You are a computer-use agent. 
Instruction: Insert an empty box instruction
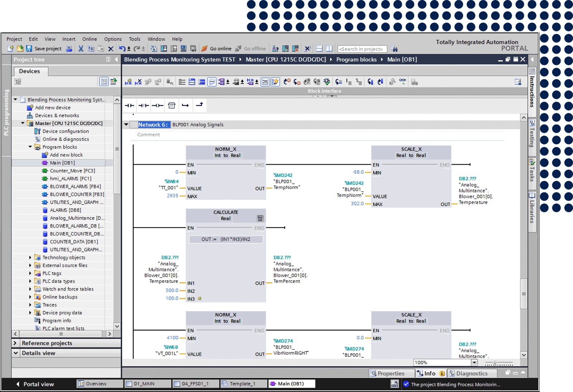tap(172, 105)
